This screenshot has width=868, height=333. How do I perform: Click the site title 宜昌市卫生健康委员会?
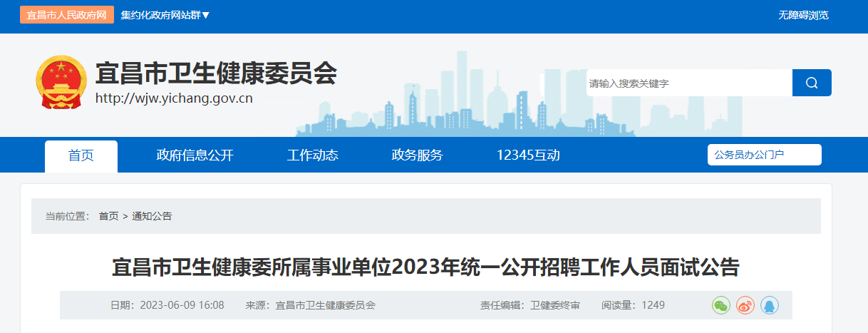(216, 73)
